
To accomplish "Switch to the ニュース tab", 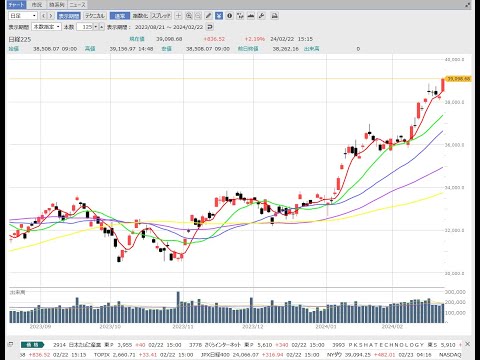I will (x=77, y=5).
